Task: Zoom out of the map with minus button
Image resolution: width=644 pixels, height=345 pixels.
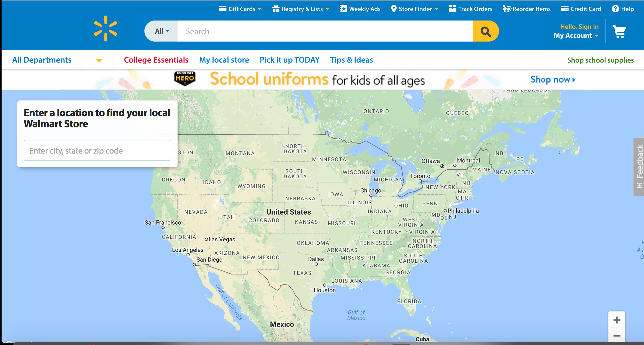Action: (x=617, y=336)
